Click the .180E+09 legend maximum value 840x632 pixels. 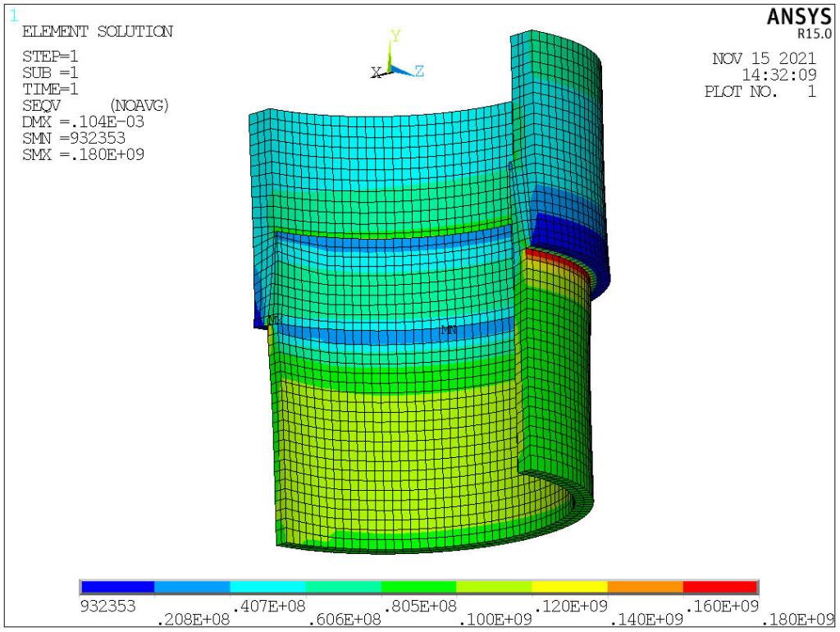pos(798,618)
